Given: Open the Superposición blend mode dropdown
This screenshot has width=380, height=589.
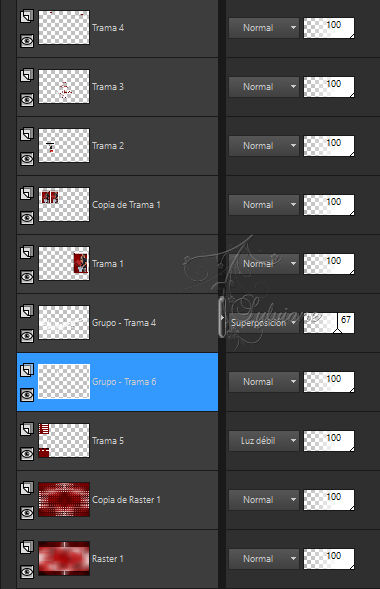Looking at the screenshot, I should coord(264,323).
